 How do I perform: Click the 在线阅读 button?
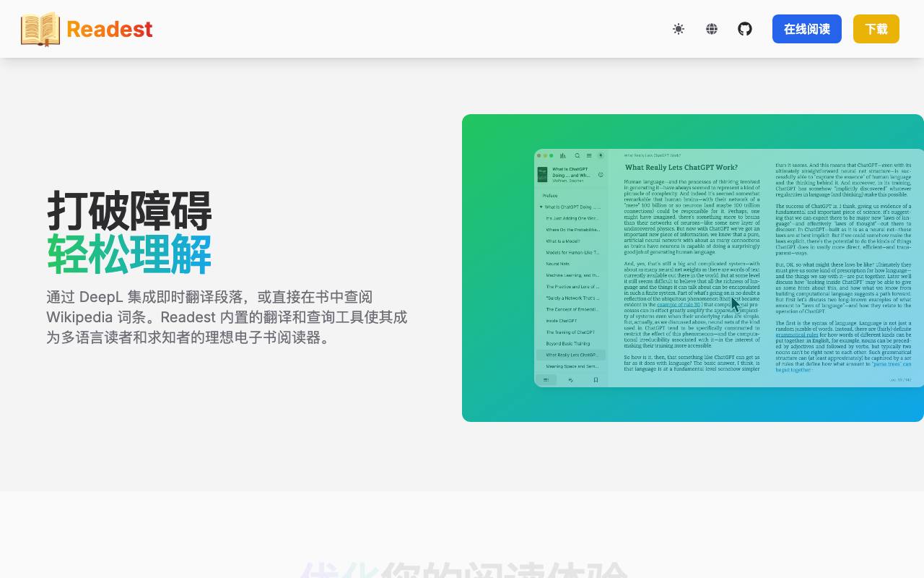coord(807,29)
